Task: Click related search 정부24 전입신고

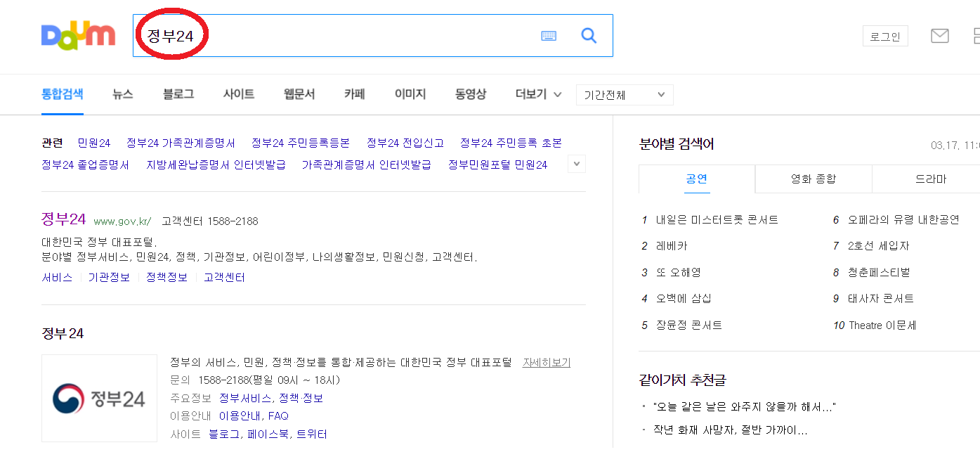Action: coord(405,143)
